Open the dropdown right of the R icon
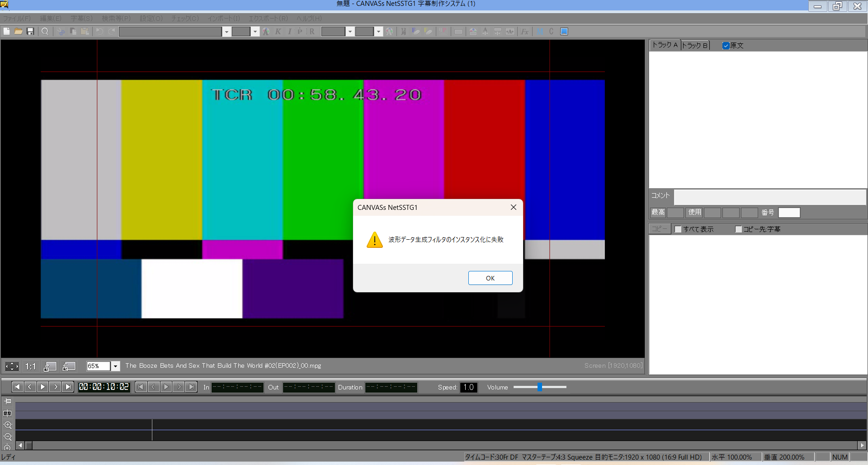The width and height of the screenshot is (868, 465). coord(350,31)
